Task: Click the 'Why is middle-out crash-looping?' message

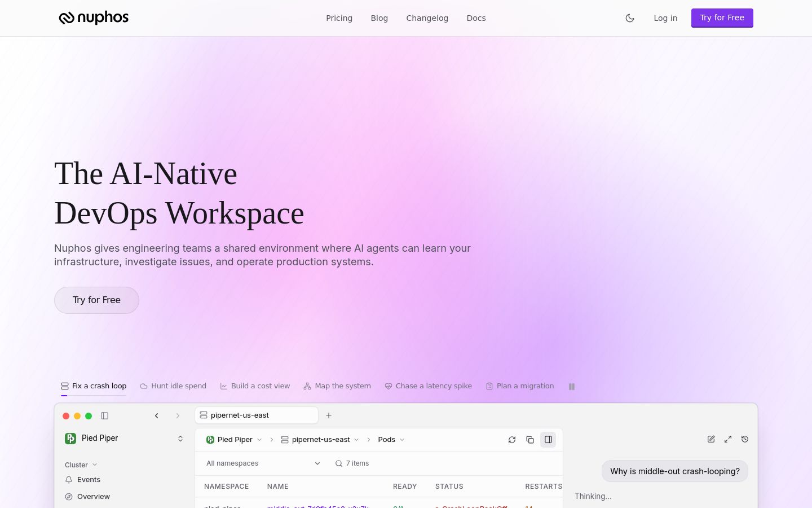Action: 675,471
